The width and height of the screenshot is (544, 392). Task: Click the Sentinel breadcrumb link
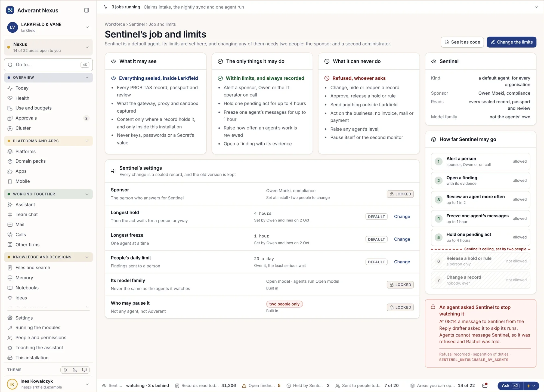137,24
